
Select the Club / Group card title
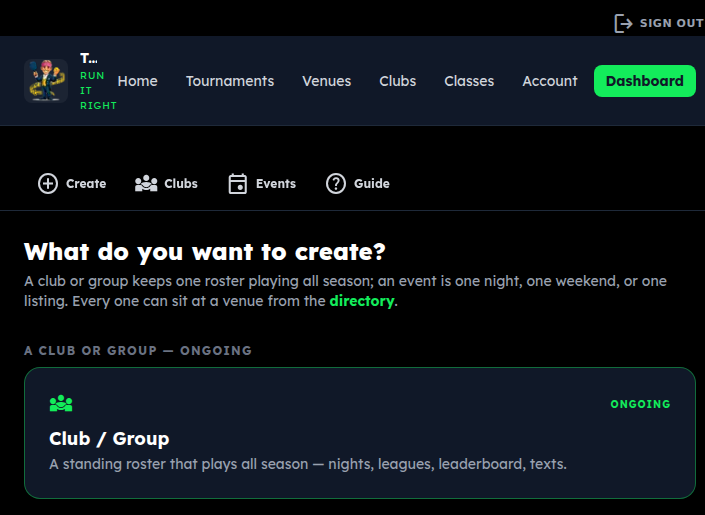pyautogui.click(x=109, y=439)
